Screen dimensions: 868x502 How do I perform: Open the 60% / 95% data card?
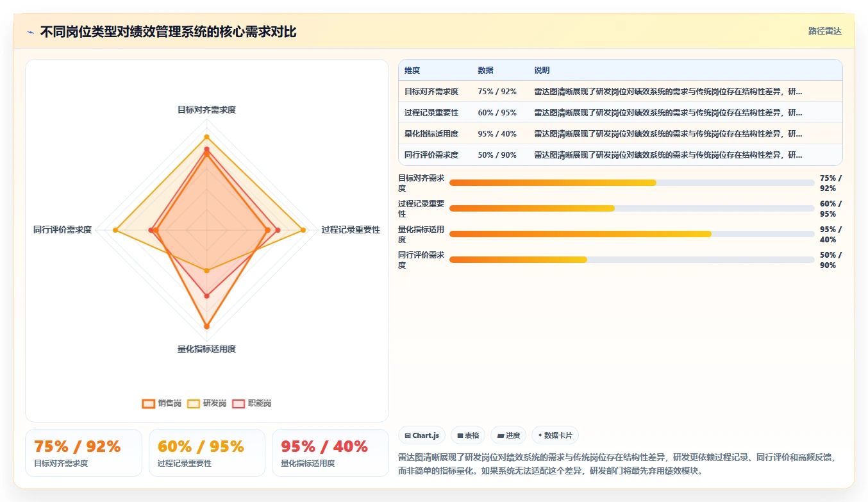coord(207,453)
